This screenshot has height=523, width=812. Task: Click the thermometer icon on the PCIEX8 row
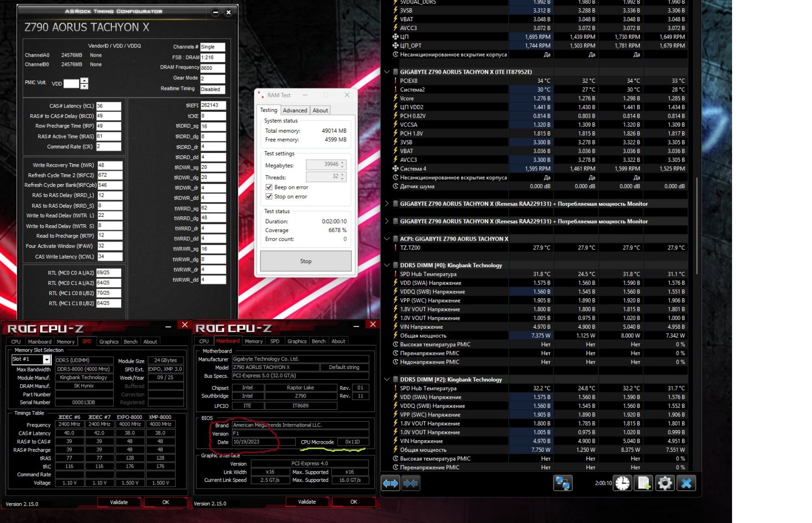coord(395,80)
